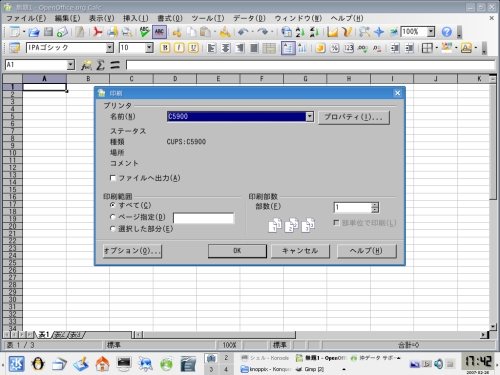
Task: Click the Help button in print dialog
Action: pos(367,251)
